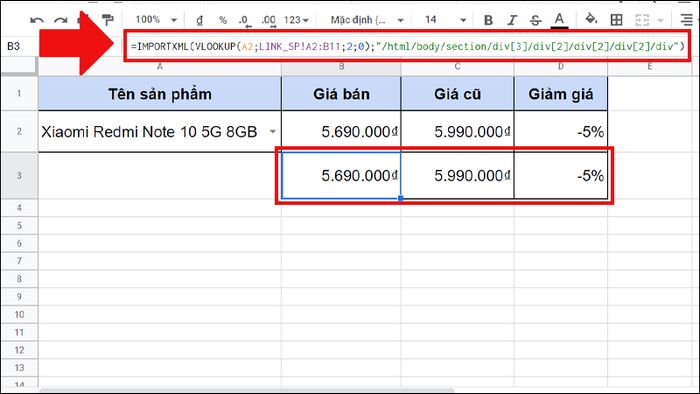Select row 10 header
Image resolution: width=700 pixels, height=394 pixels.
[19, 315]
